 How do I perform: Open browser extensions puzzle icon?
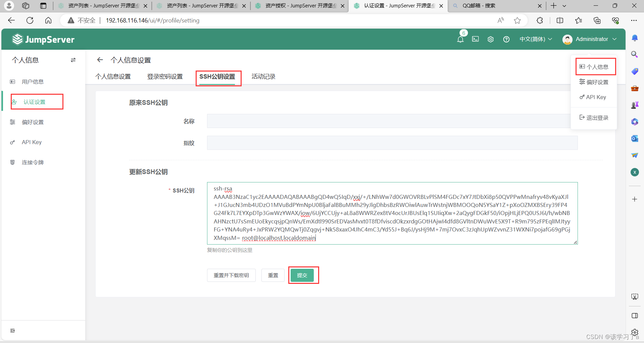click(540, 20)
